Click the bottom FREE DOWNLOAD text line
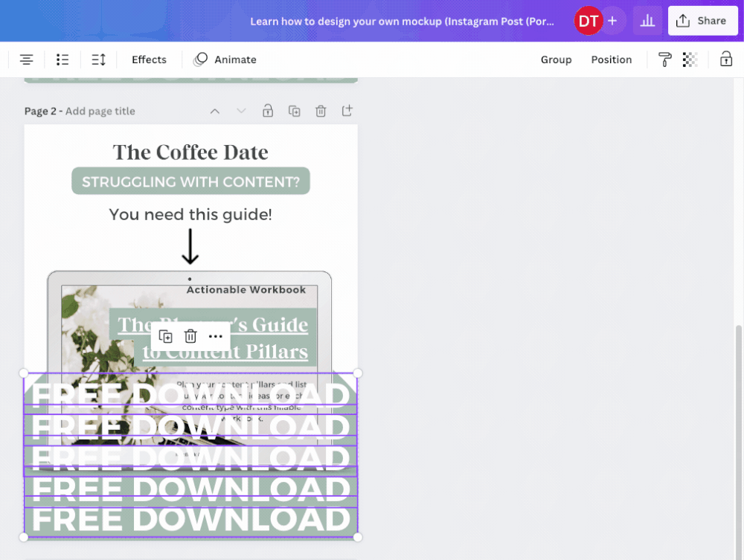This screenshot has height=560, width=744. click(x=190, y=520)
